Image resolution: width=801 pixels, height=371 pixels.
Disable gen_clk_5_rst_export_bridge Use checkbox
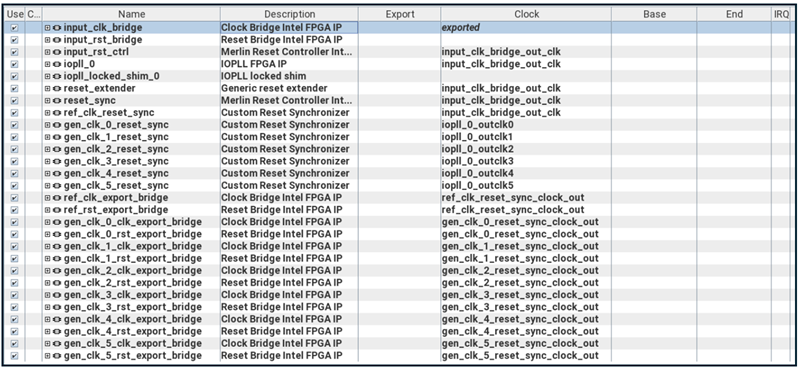click(x=14, y=356)
